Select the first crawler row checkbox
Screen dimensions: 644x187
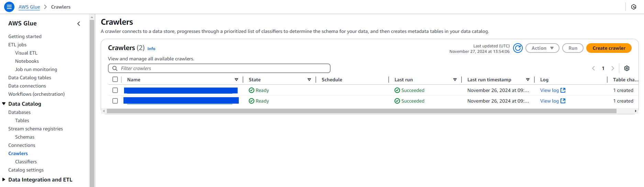pyautogui.click(x=115, y=90)
